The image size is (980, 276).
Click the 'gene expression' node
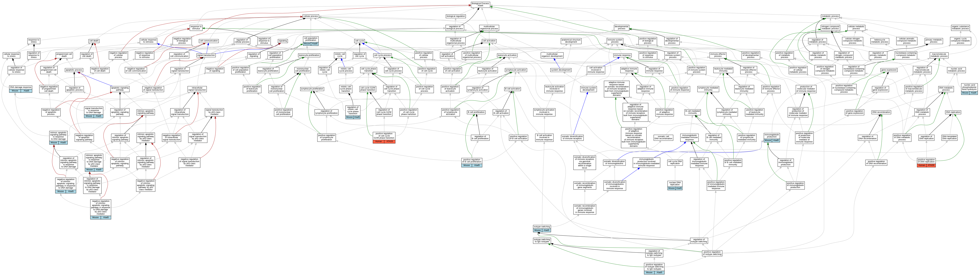889,70
